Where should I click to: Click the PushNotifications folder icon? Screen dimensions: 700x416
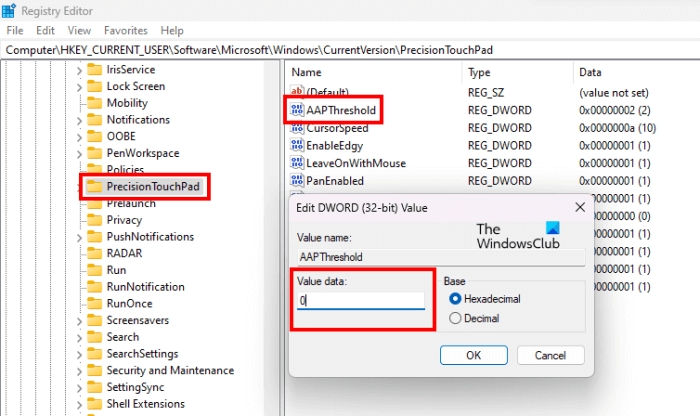(94, 237)
